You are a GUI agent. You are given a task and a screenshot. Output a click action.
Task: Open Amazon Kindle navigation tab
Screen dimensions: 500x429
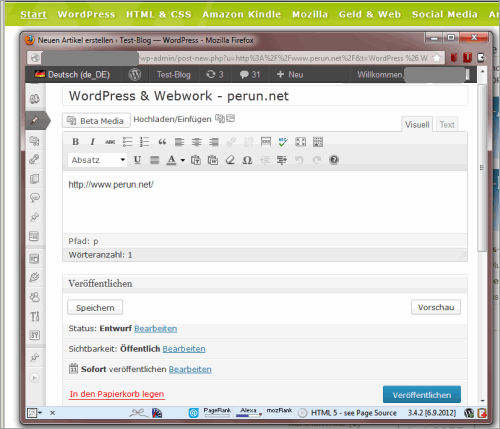[x=241, y=14]
